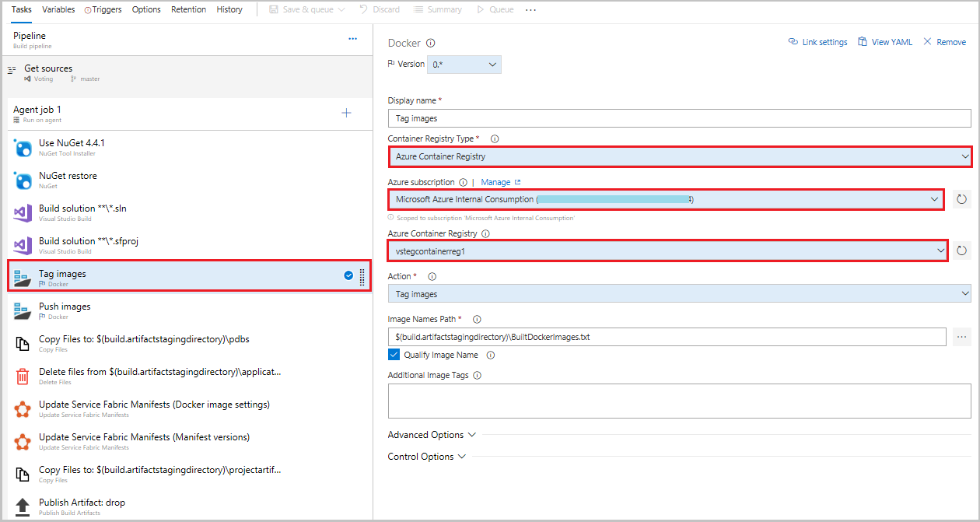Screen dimensions: 980x522
Task: Click the gear icon on Update Service Fabric Manifests
Action: coord(23,408)
